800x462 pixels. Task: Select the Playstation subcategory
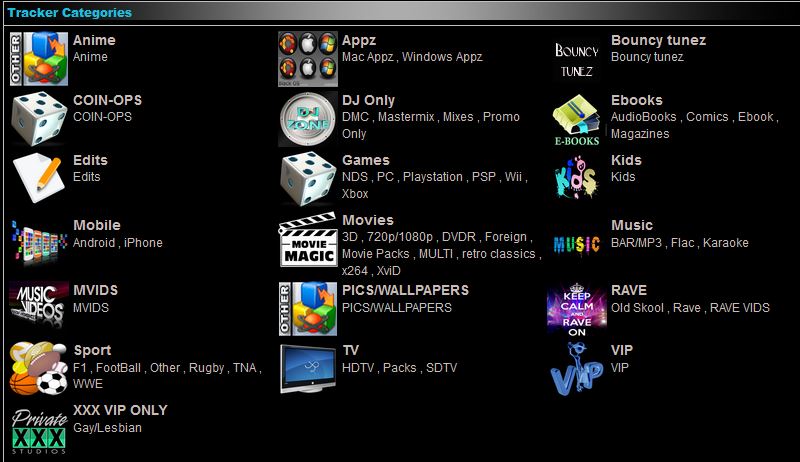click(x=433, y=177)
